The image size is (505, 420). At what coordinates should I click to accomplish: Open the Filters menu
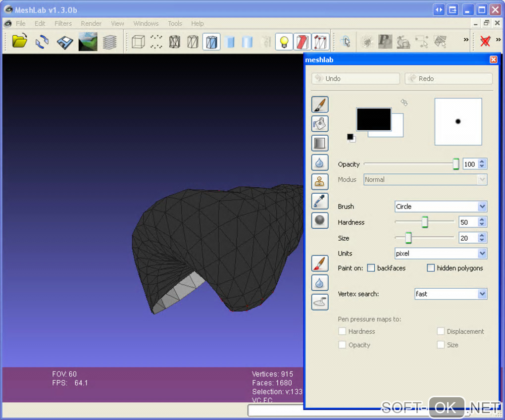pyautogui.click(x=63, y=23)
